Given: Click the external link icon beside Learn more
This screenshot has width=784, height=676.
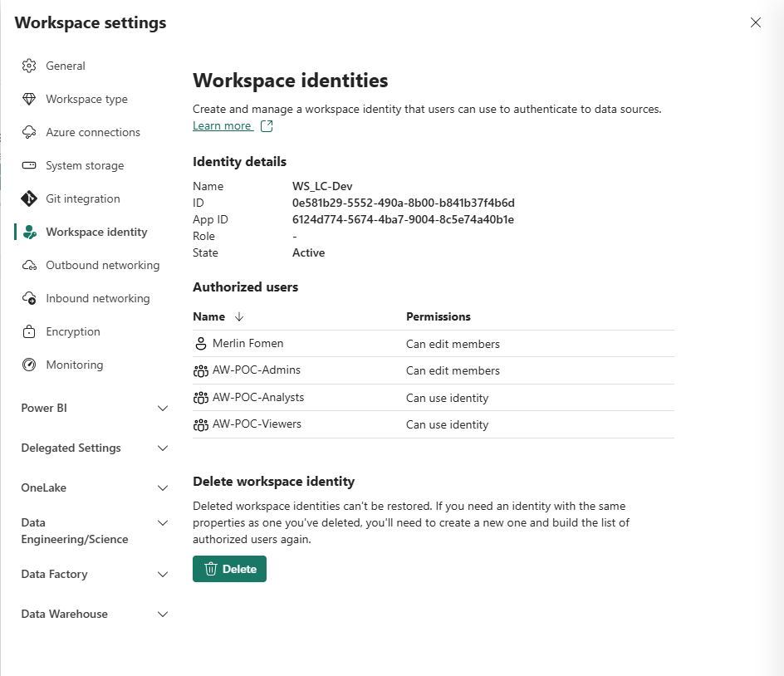Looking at the screenshot, I should click(x=267, y=126).
